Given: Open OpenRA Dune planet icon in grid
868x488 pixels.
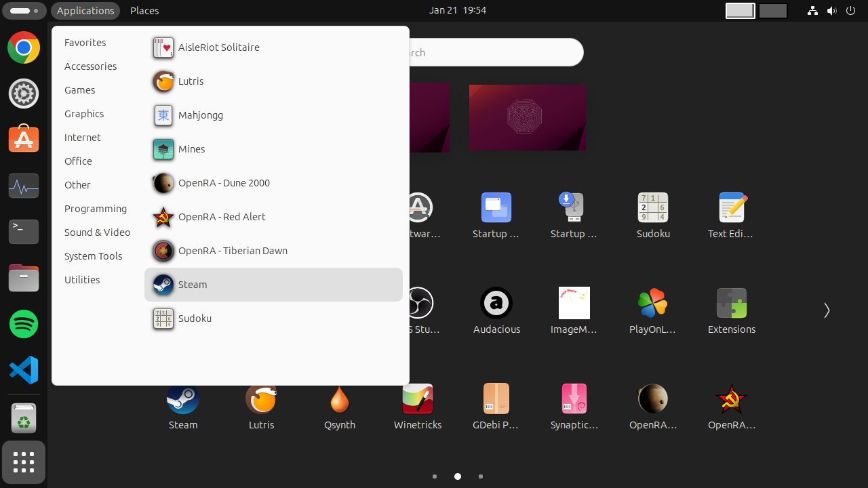Looking at the screenshot, I should point(653,407).
